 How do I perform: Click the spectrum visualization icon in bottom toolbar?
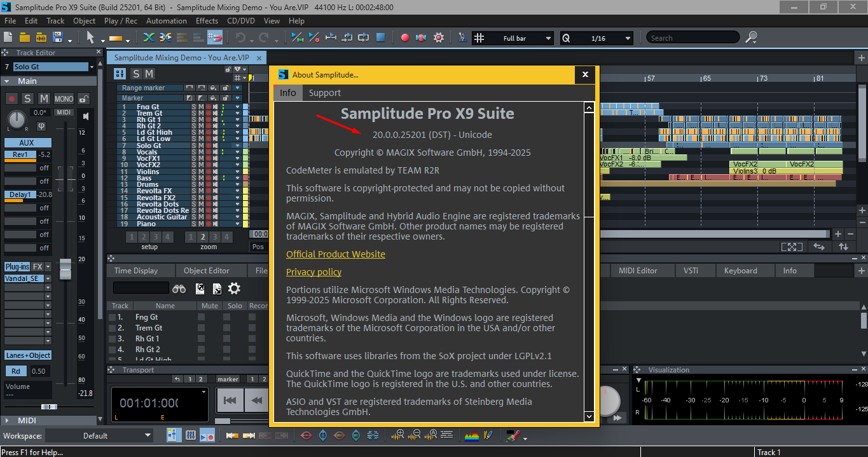(x=471, y=435)
